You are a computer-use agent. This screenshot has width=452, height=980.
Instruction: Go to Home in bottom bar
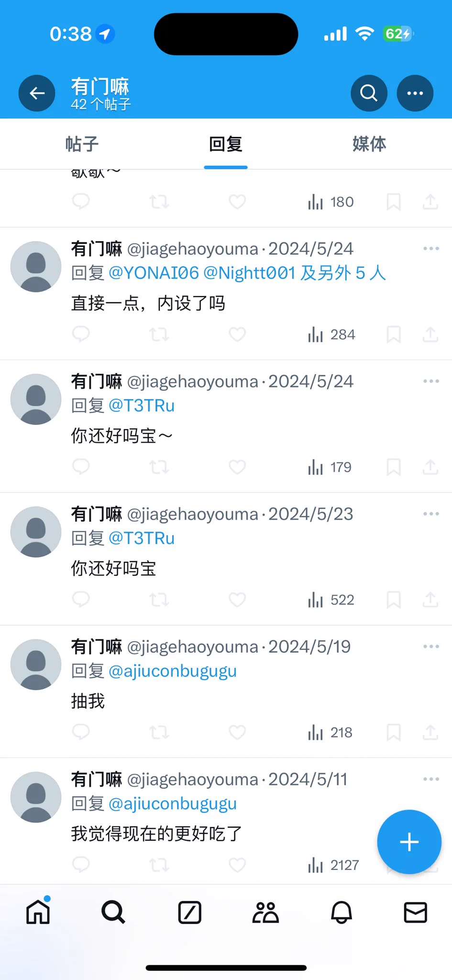(x=38, y=912)
